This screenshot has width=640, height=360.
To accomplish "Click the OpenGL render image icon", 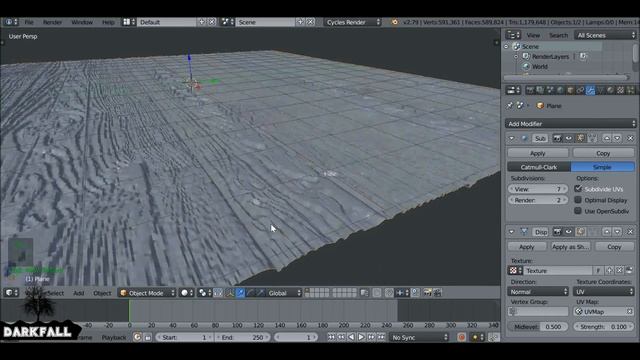I will 427,293.
